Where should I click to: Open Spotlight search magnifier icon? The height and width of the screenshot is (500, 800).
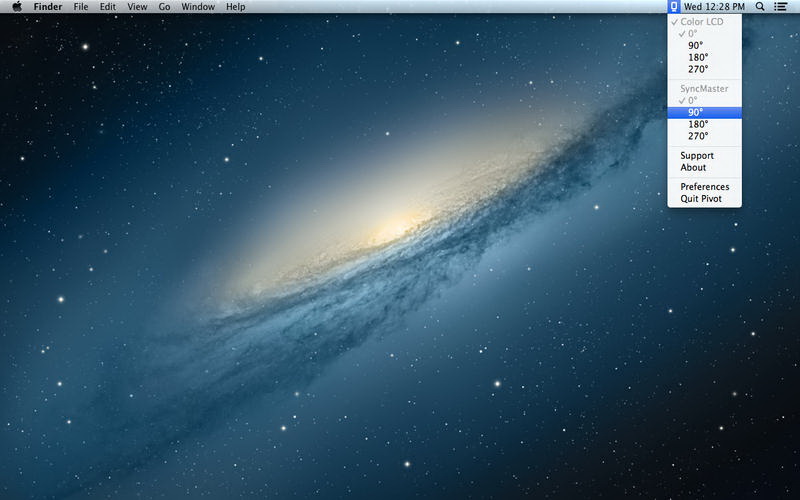click(x=760, y=7)
